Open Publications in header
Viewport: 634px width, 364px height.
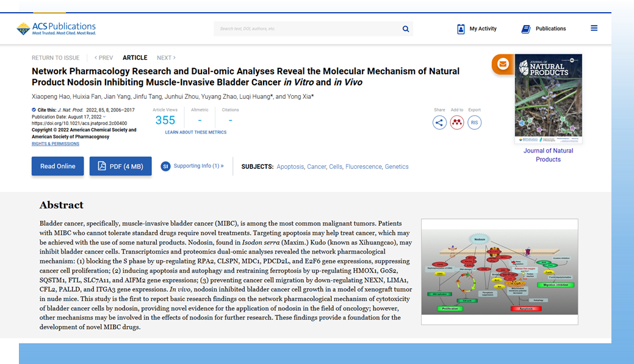coord(543,29)
